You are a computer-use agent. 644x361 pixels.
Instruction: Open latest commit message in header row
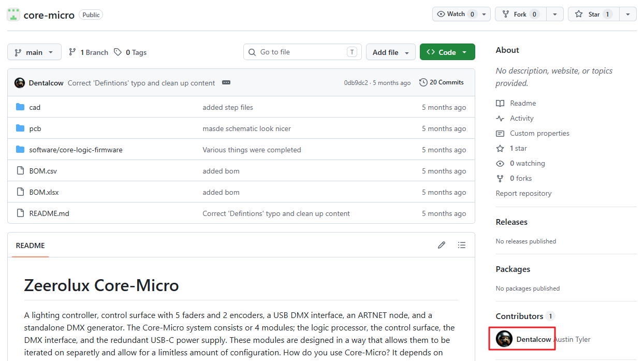tap(141, 83)
